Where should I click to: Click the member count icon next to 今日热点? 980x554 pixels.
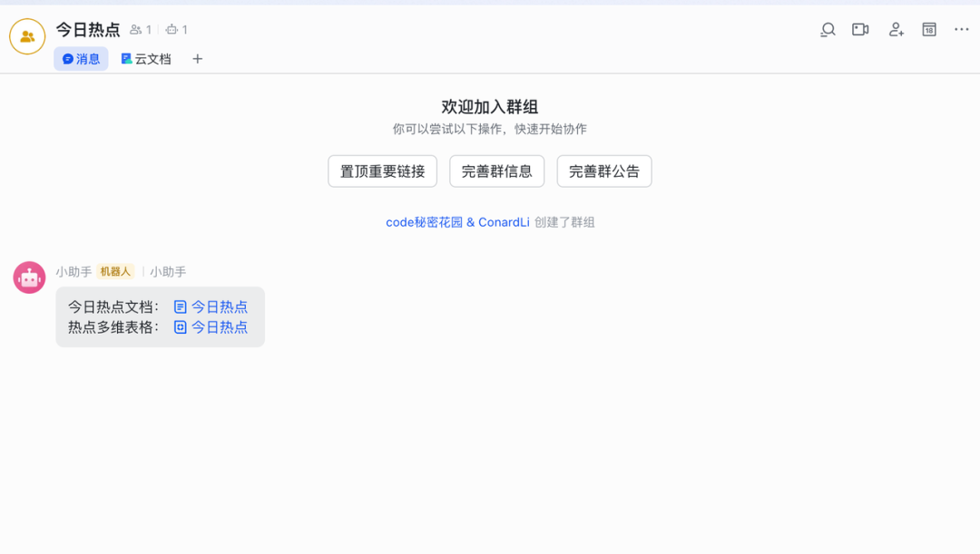tap(133, 29)
